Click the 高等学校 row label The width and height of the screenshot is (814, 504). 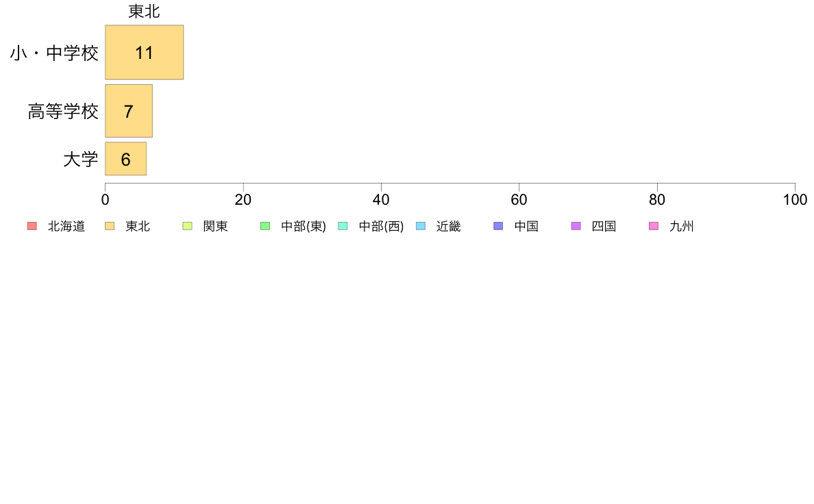pyautogui.click(x=63, y=111)
